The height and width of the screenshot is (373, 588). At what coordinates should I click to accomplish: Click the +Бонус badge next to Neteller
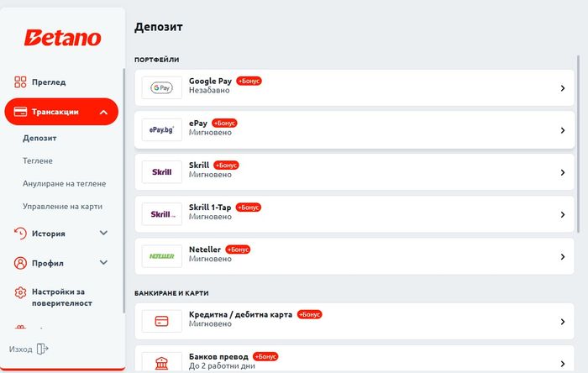click(238, 250)
